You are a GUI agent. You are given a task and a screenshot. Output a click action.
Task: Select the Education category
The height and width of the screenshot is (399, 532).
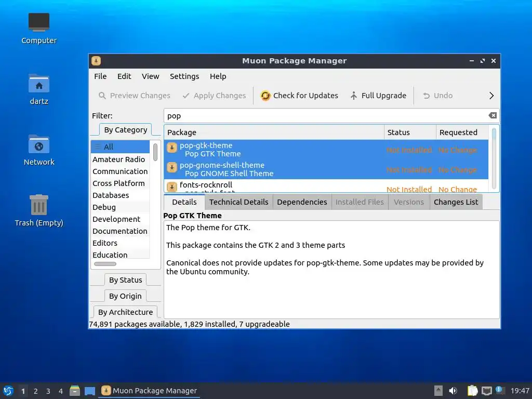click(120, 255)
